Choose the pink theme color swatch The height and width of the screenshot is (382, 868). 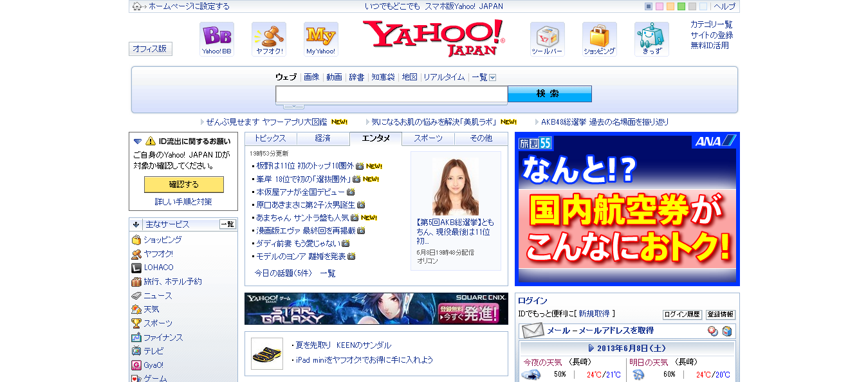point(660,6)
